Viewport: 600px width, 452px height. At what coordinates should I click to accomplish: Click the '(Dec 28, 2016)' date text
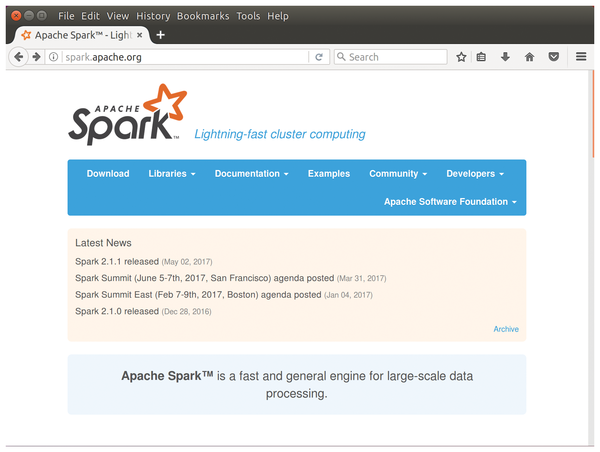click(x=186, y=312)
